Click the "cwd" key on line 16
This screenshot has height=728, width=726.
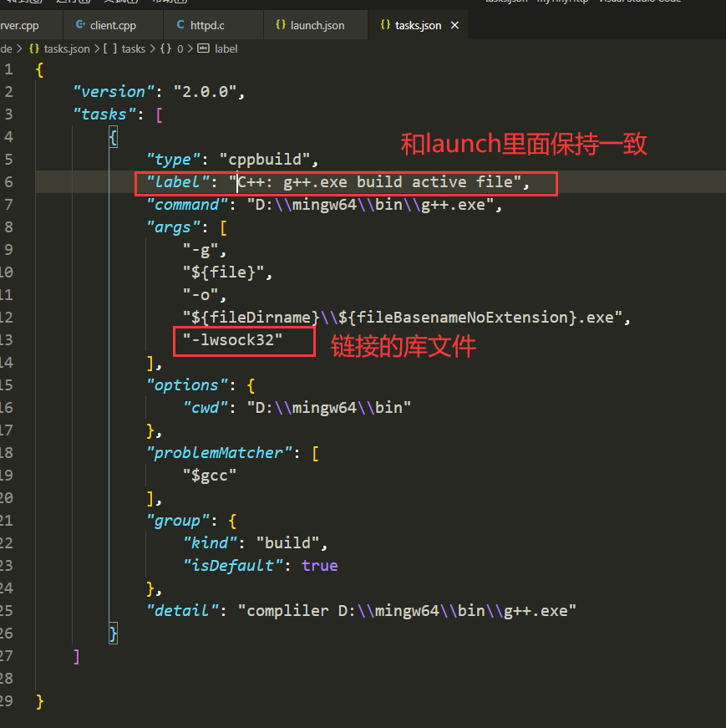click(x=206, y=408)
